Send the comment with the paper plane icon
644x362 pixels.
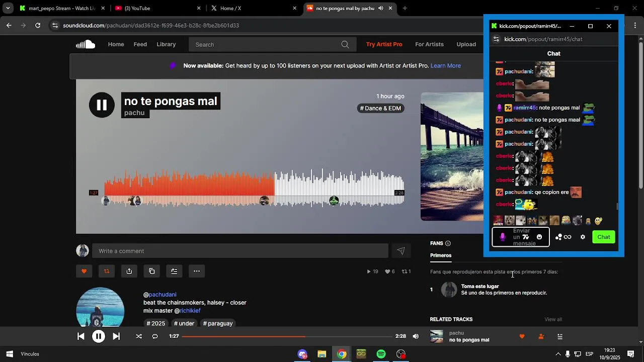coord(401,251)
